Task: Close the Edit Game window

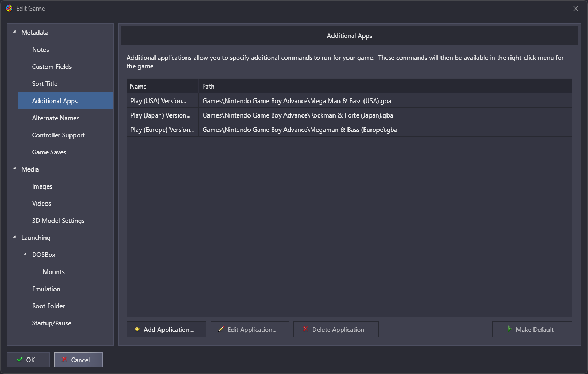Action: [576, 8]
